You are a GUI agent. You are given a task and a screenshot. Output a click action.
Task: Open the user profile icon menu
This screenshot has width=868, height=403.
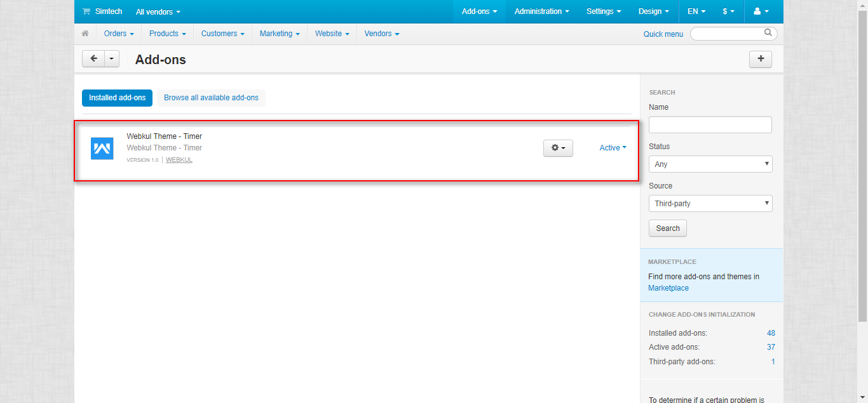point(761,11)
